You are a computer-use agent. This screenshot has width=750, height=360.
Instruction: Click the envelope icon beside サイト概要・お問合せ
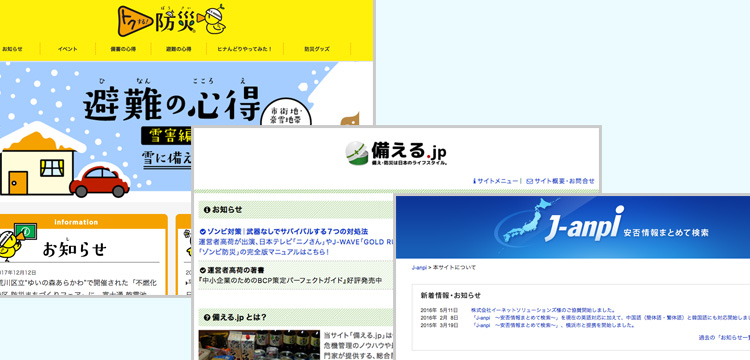click(529, 181)
